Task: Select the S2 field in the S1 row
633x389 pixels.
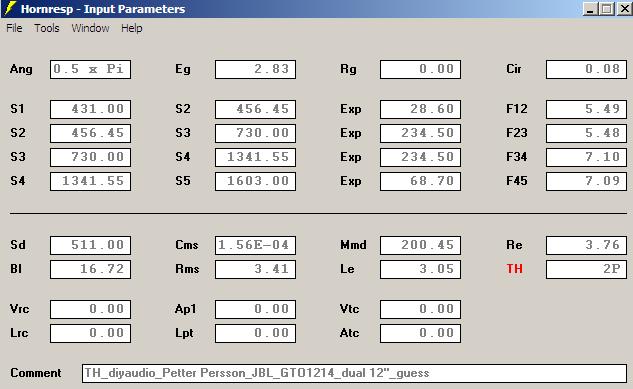Action: (255, 109)
